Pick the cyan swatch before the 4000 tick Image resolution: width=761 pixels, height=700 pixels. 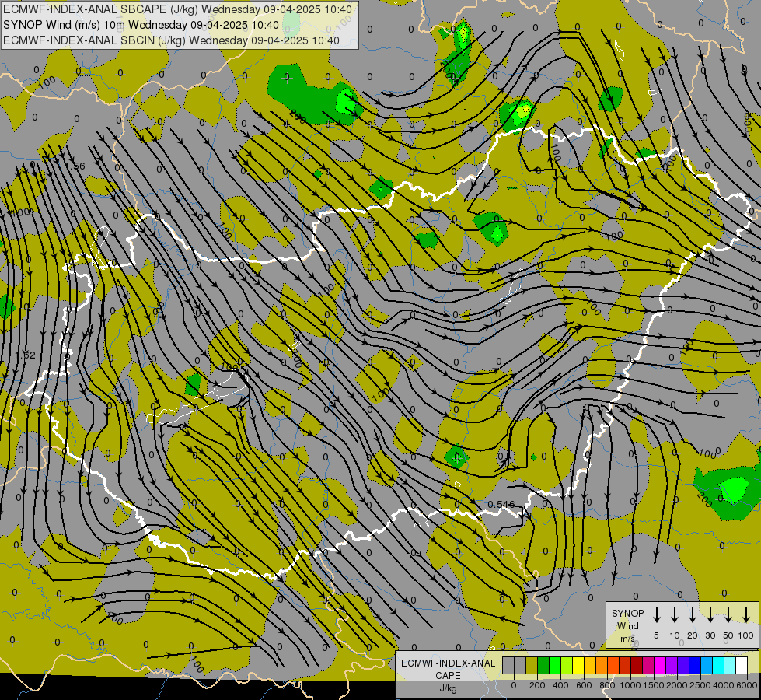pos(717,666)
